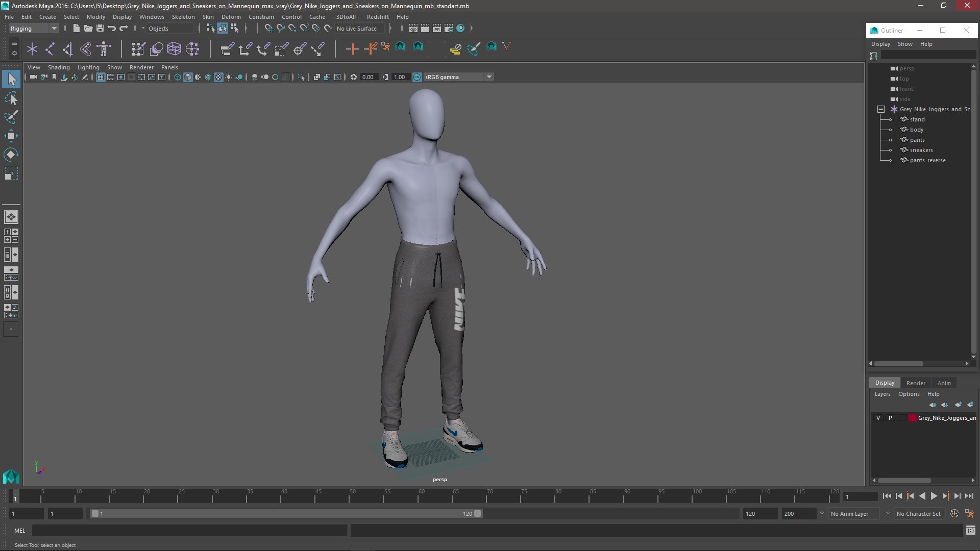This screenshot has height=551, width=980.
Task: Click the Create Lattice shelf icon
Action: [x=174, y=49]
